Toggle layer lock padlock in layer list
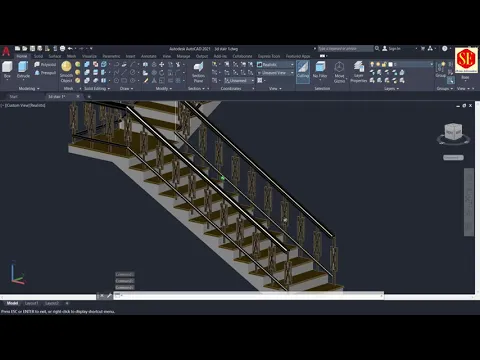This screenshot has width=480, height=360. coord(384,64)
